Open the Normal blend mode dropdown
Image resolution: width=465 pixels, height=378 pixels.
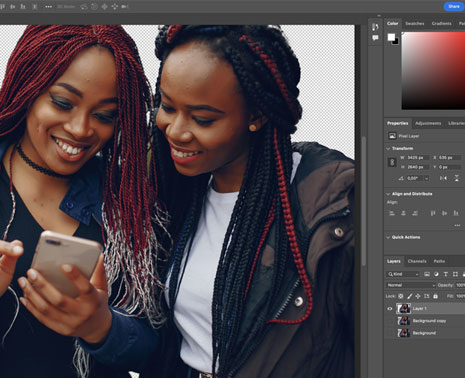click(x=411, y=285)
